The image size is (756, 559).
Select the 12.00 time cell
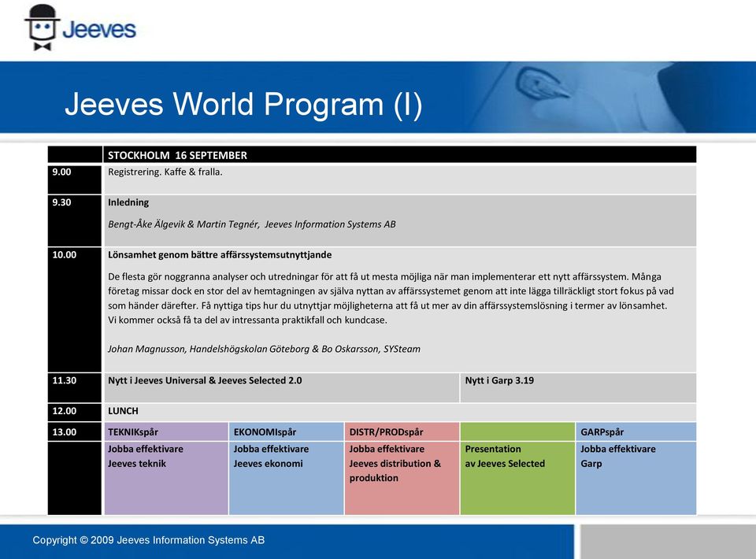pyautogui.click(x=75, y=411)
